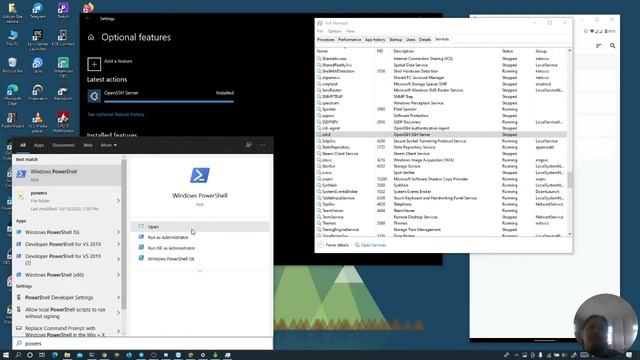
Task: Select ssh-agent OpenSSH Authentication Agent service row
Action: click(441, 128)
